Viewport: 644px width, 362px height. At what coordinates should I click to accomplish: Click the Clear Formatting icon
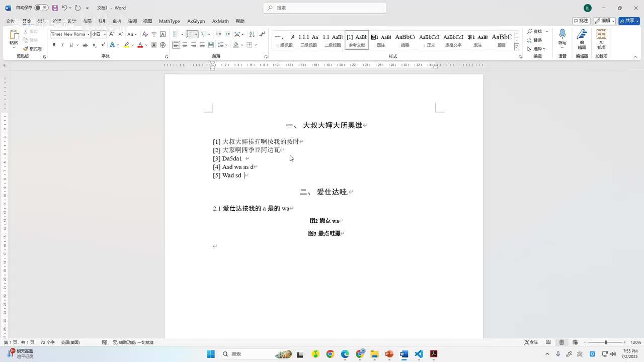pos(145,34)
